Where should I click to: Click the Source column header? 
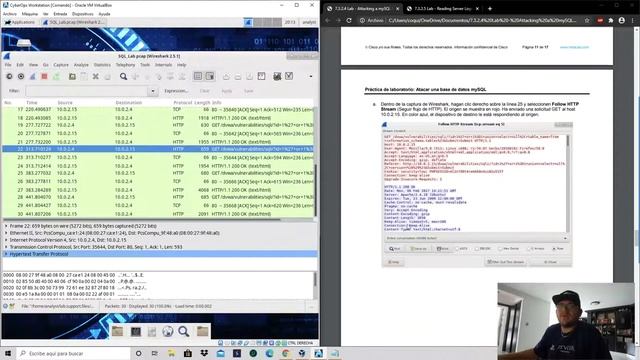(x=65, y=102)
